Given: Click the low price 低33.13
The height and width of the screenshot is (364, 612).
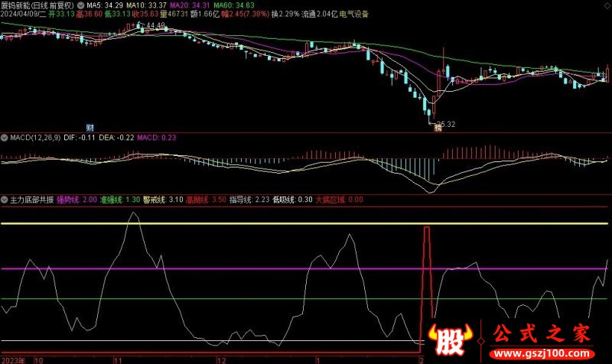Looking at the screenshot, I should click(117, 14).
